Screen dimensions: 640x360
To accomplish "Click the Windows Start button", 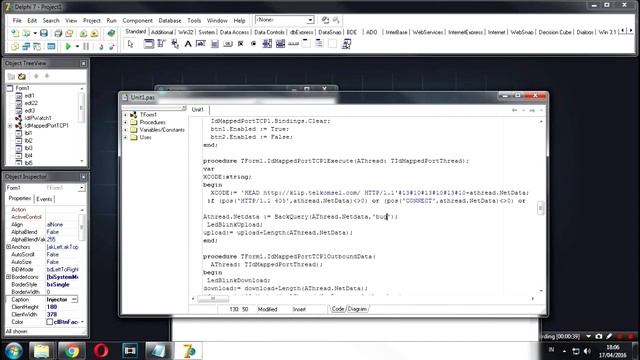I will click(13, 351).
